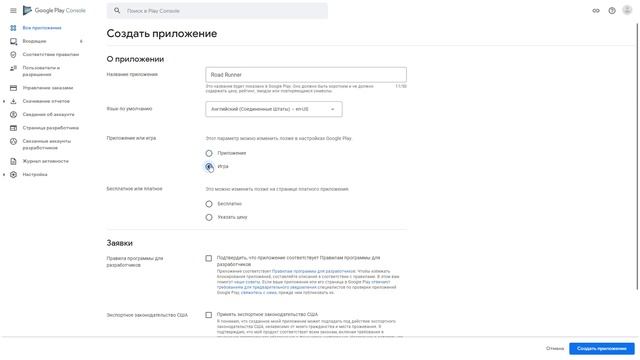The width and height of the screenshot is (640, 360).
Task: Open Страница разработчика in sidebar
Action: point(51,128)
